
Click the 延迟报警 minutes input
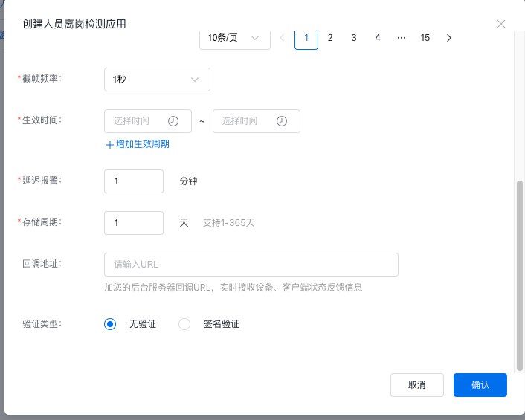click(x=134, y=181)
